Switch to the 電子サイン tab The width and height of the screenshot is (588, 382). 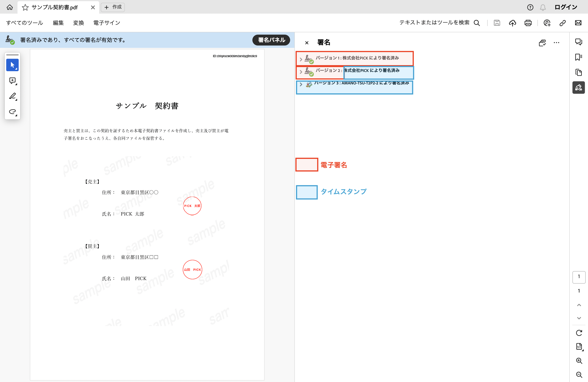pyautogui.click(x=107, y=23)
